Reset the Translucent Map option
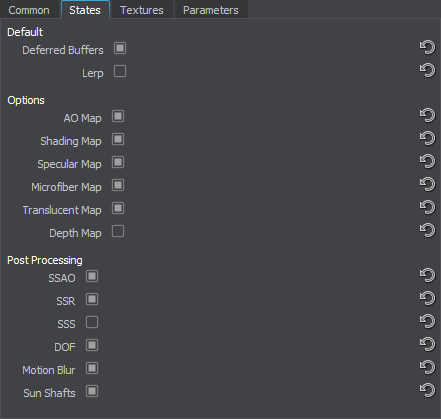Viewport: 441px width, 419px height. pyautogui.click(x=427, y=207)
